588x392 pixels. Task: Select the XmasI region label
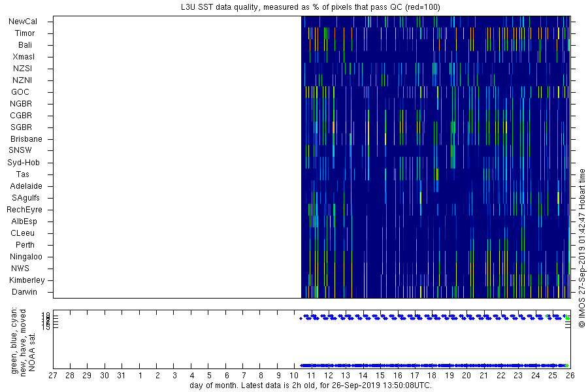click(24, 57)
